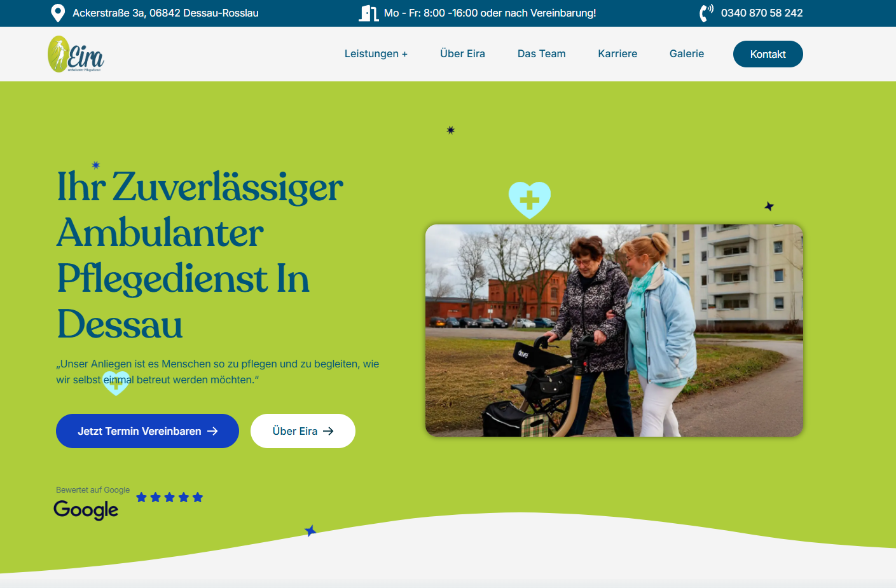Viewport: 896px width, 588px height.
Task: Click the headline Ihr Zuverlässiger Ambulanter Pflegedienst
Action: point(200,256)
